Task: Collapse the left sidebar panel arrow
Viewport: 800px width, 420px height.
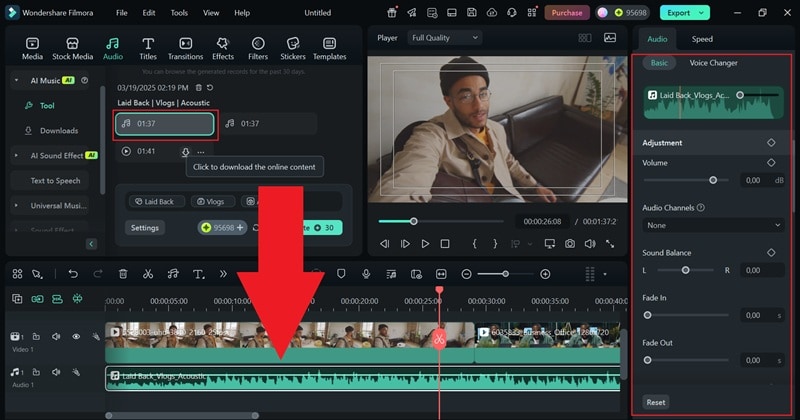Action: click(x=91, y=244)
